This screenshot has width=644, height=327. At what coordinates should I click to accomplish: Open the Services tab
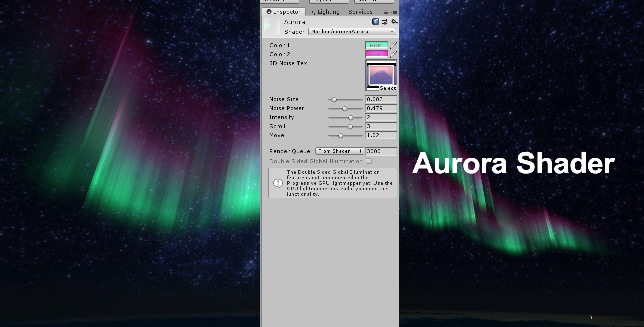(360, 11)
